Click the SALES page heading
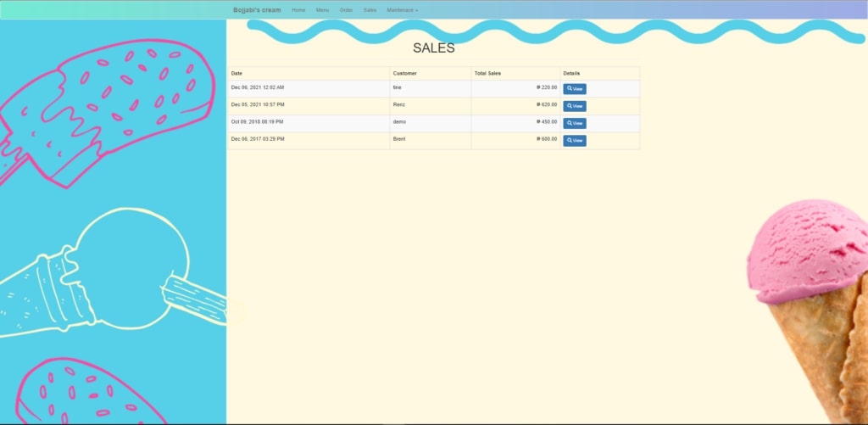Image resolution: width=868 pixels, height=425 pixels. [433, 48]
